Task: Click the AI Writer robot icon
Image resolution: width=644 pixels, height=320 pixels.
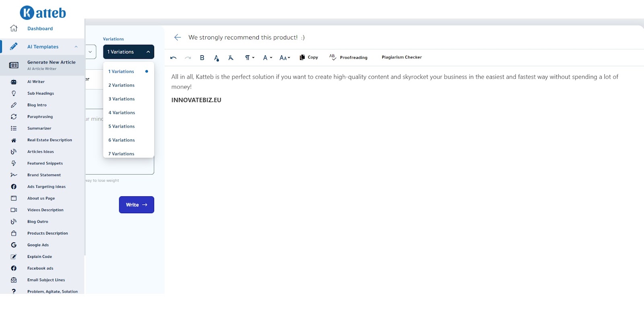Action: [14, 82]
